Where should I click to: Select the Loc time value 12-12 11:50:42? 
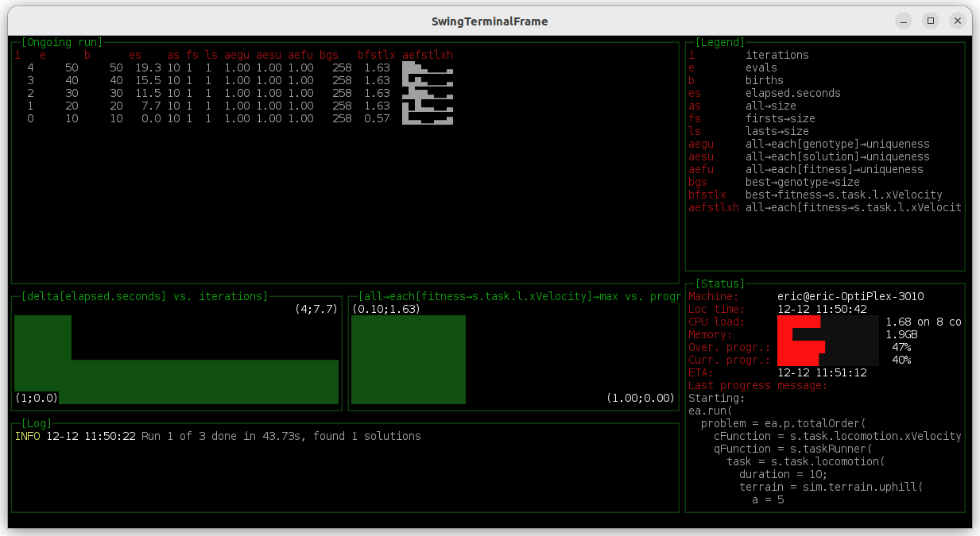coord(822,309)
